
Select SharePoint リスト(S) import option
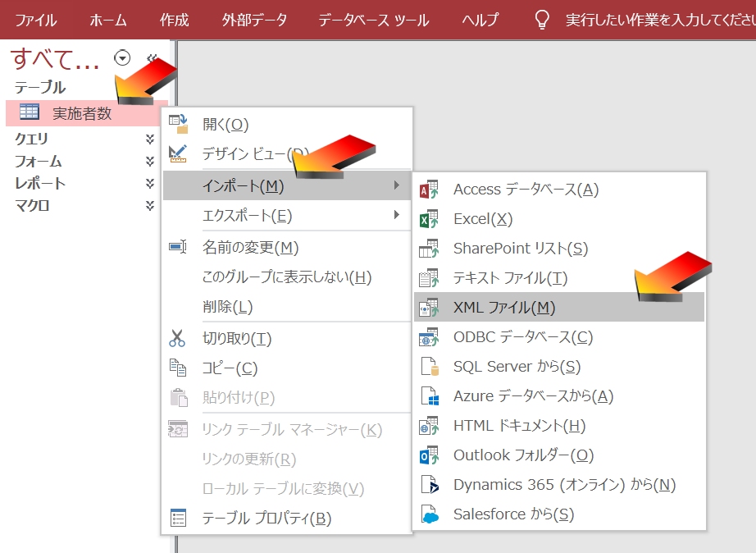coord(559,249)
